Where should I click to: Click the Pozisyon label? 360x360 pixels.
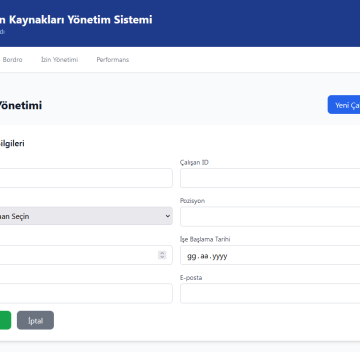[192, 201]
